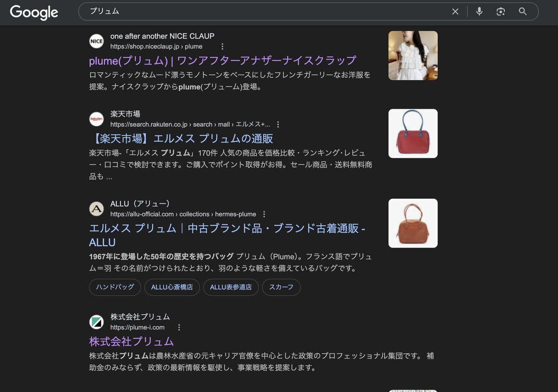Submit search with magnifier icon

tap(523, 12)
